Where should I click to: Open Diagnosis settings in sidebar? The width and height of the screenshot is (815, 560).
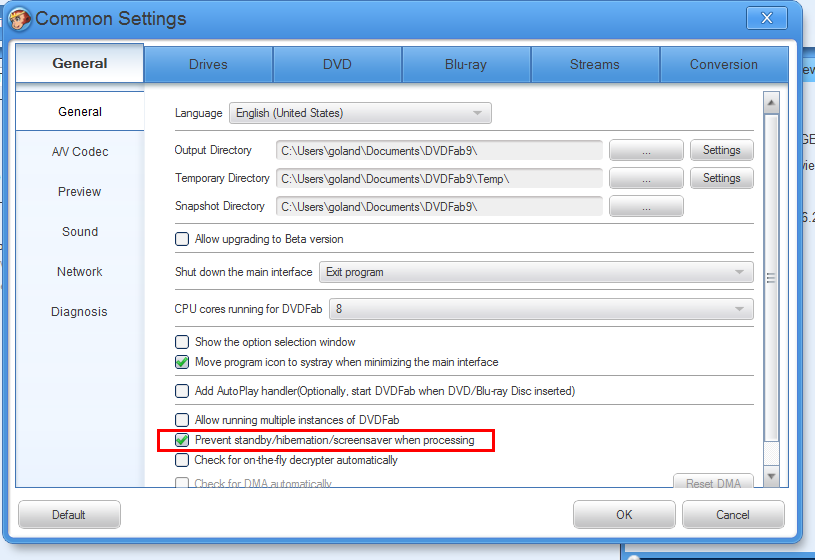[80, 312]
